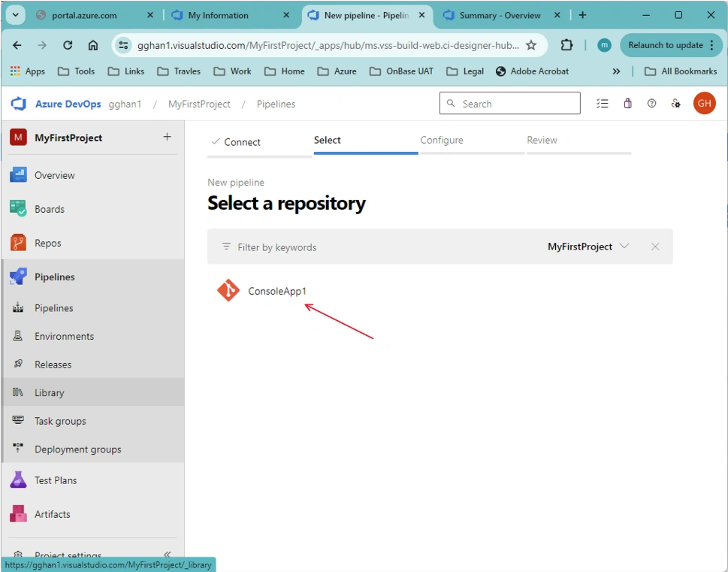Collapse the sidebar with the double chevron
The height and width of the screenshot is (572, 728).
tap(168, 554)
